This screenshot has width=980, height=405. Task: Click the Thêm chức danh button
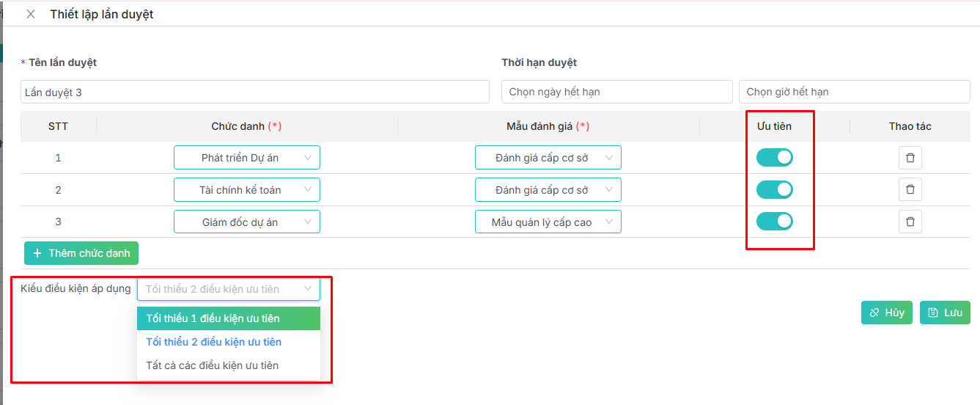81,253
